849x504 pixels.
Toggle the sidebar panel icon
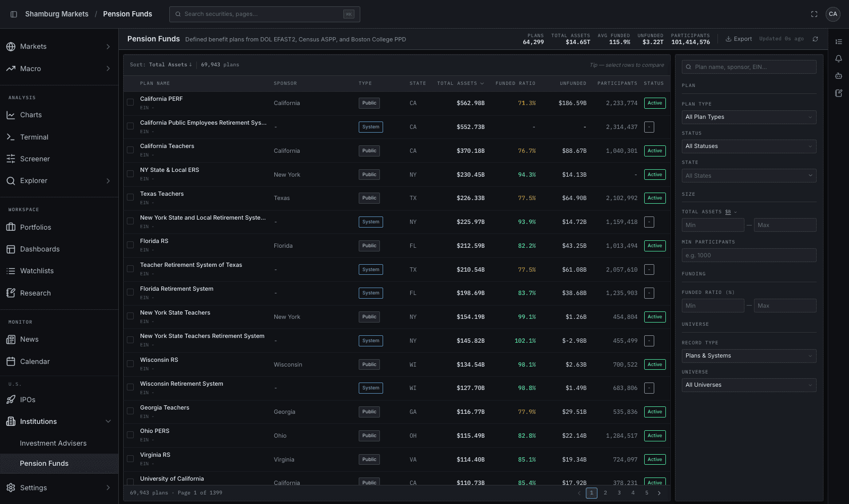pos(14,14)
